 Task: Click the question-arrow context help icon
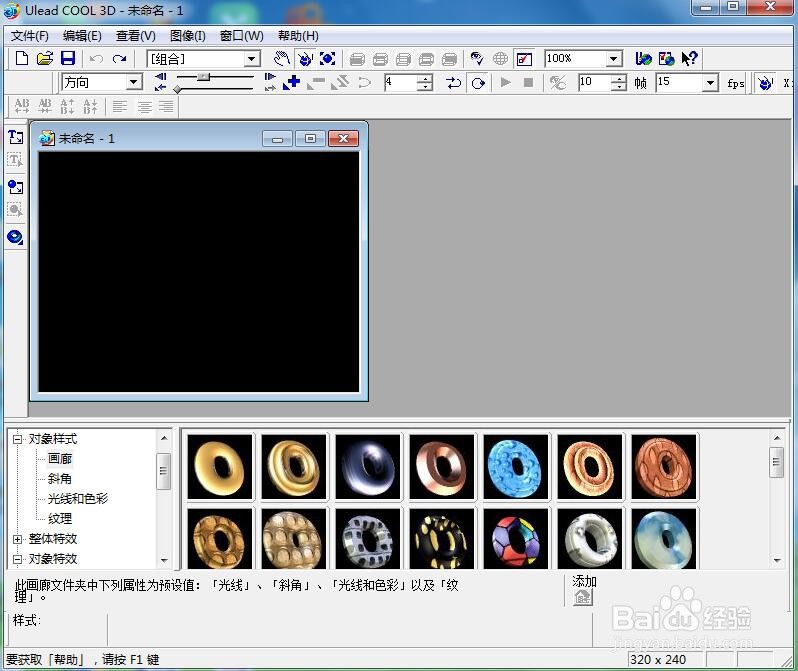[689, 59]
